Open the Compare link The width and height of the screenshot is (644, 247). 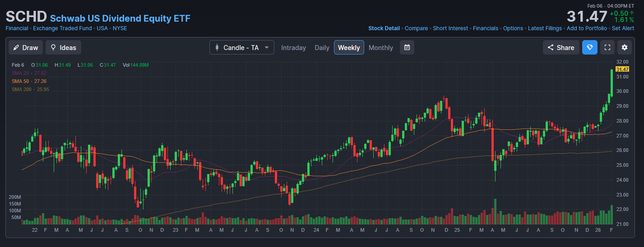[416, 28]
